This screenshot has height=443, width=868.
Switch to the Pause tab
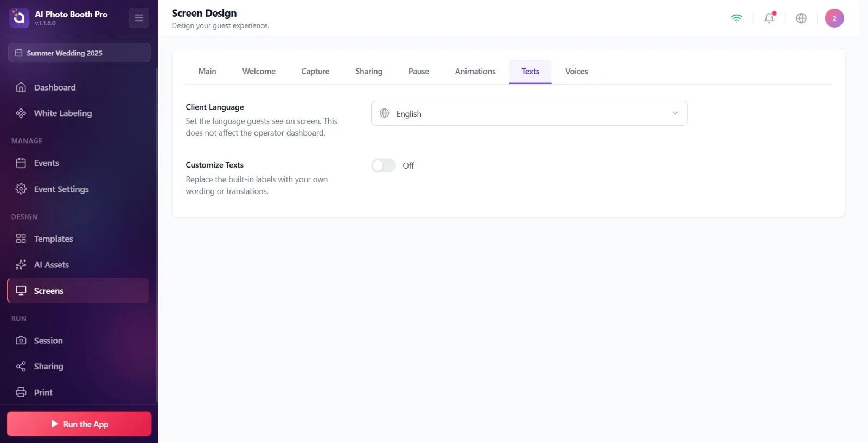[419, 72]
